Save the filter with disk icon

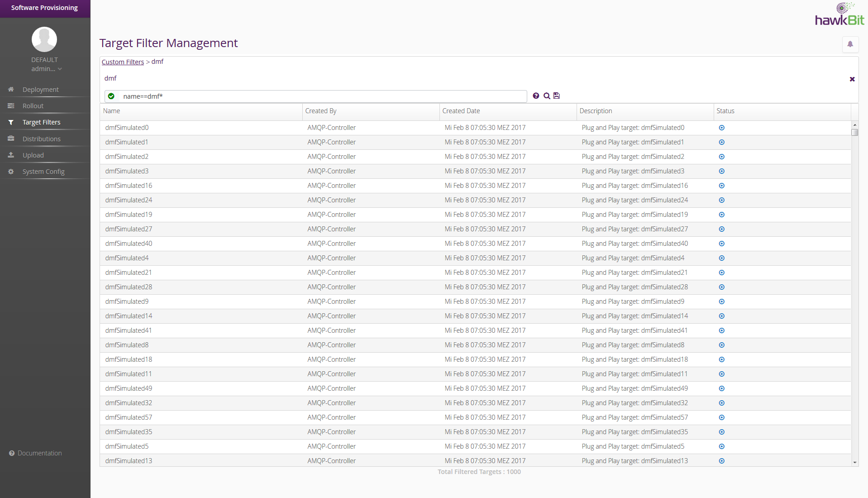[x=557, y=96]
